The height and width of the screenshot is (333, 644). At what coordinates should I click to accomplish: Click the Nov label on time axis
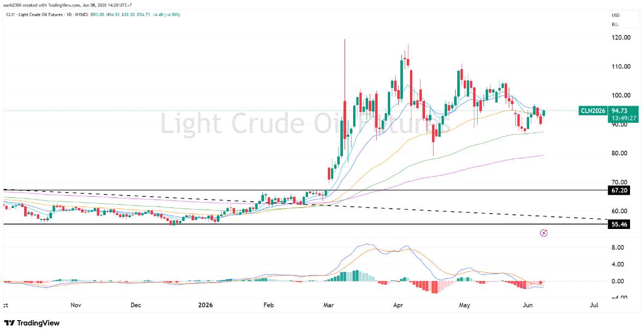(76, 305)
